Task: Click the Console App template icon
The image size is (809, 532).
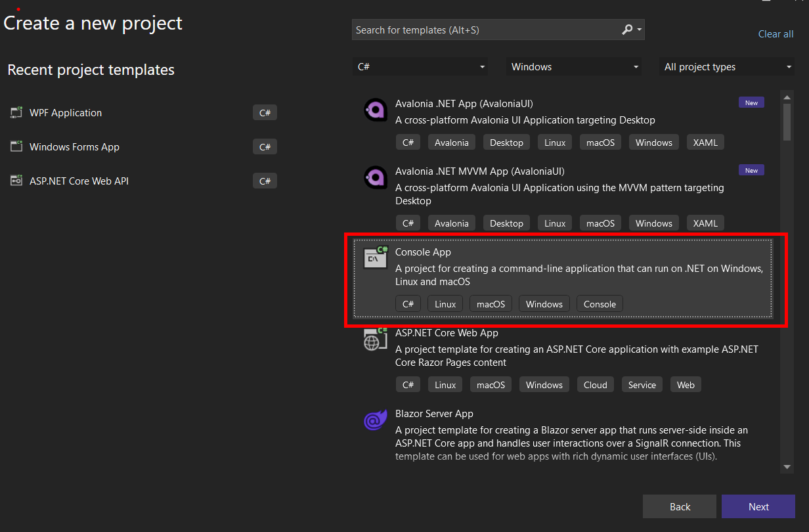Action: (376, 257)
